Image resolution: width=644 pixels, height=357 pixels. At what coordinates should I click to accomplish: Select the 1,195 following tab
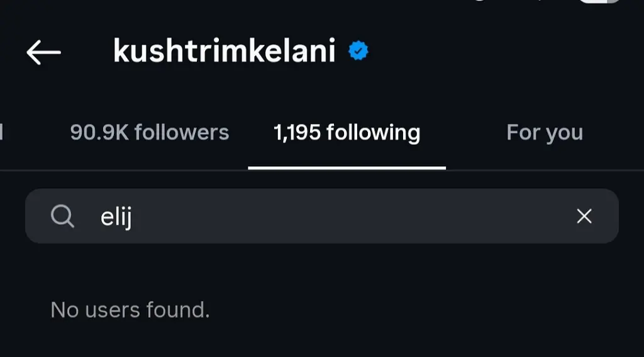[x=347, y=133]
